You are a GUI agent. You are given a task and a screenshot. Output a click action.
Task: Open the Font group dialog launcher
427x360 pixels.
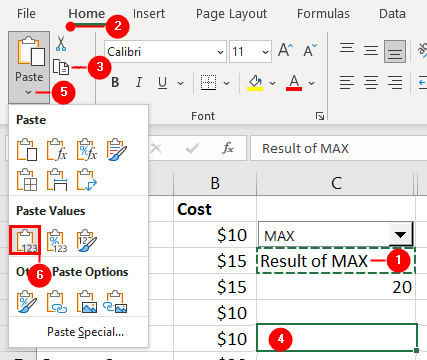pyautogui.click(x=320, y=116)
